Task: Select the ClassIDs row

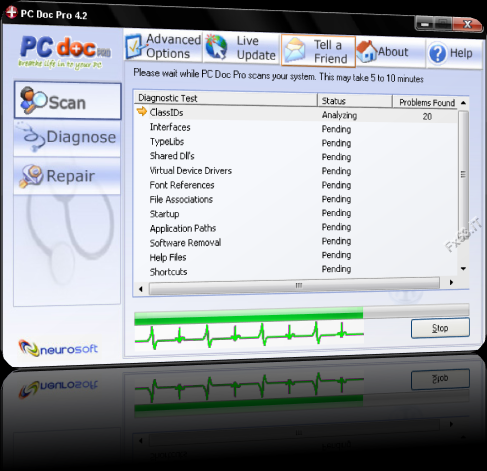Action: tap(296, 114)
